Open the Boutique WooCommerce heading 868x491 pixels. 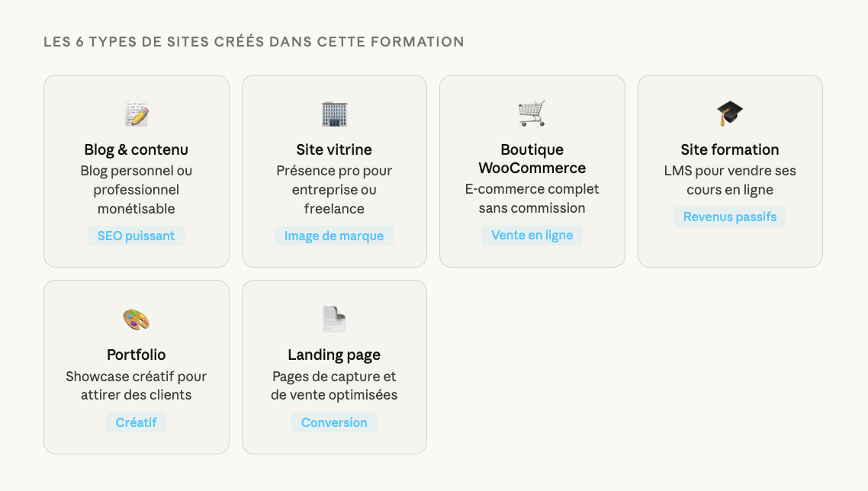click(x=532, y=159)
